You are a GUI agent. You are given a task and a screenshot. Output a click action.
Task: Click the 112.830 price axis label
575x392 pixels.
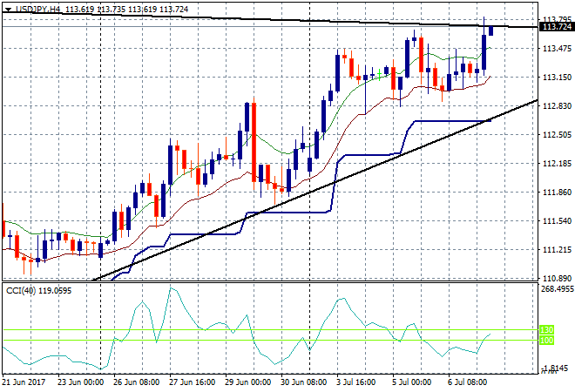(x=557, y=106)
